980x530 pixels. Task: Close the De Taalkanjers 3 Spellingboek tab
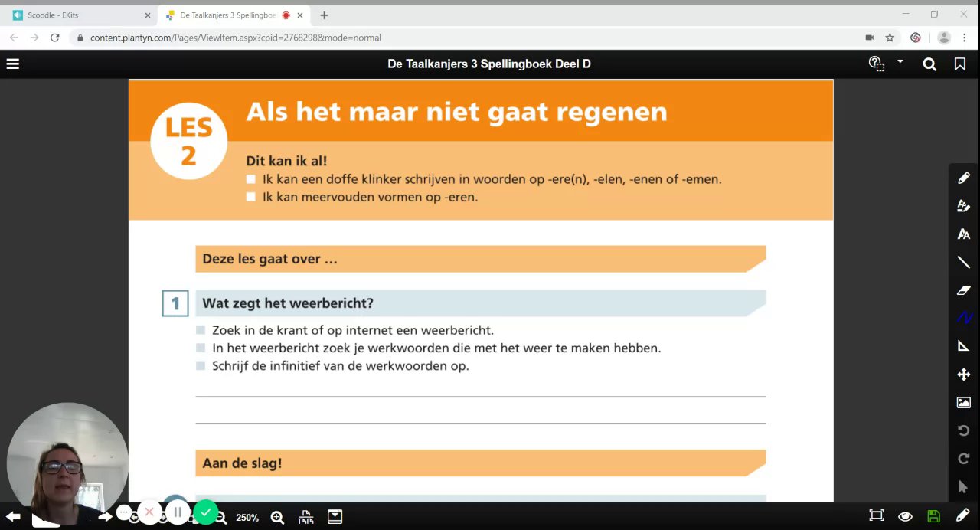(301, 15)
